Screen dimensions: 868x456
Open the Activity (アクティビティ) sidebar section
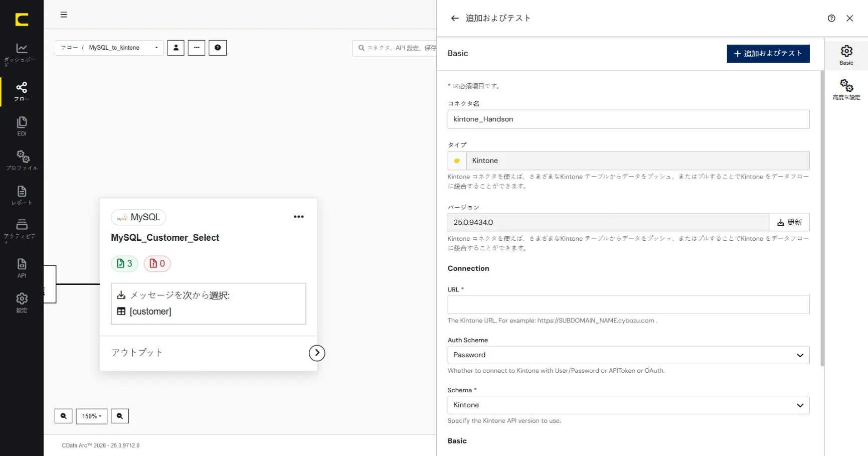tap(22, 230)
